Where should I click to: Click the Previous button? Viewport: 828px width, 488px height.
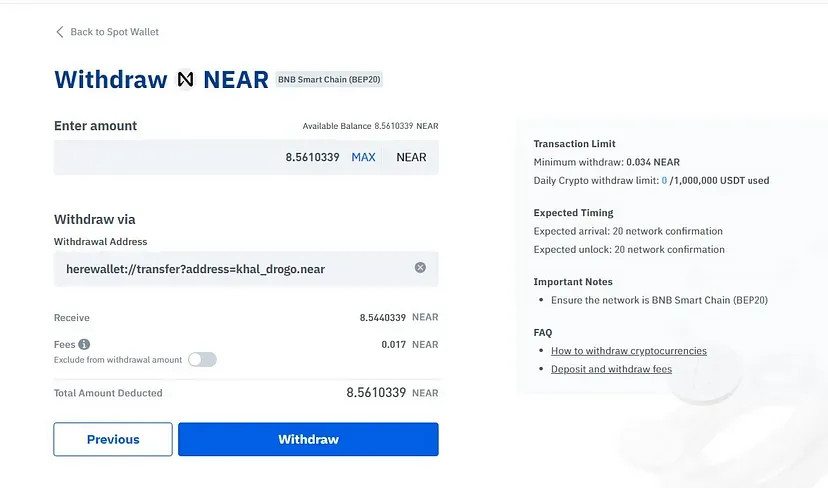113,439
